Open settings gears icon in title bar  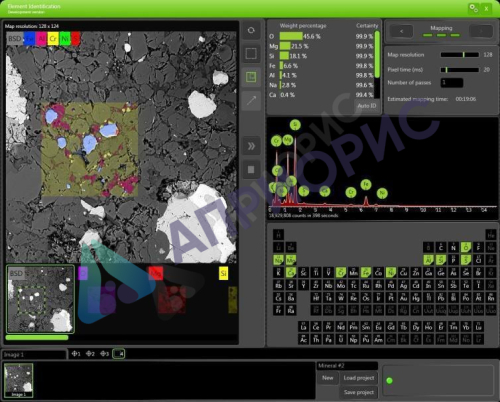coord(473,8)
